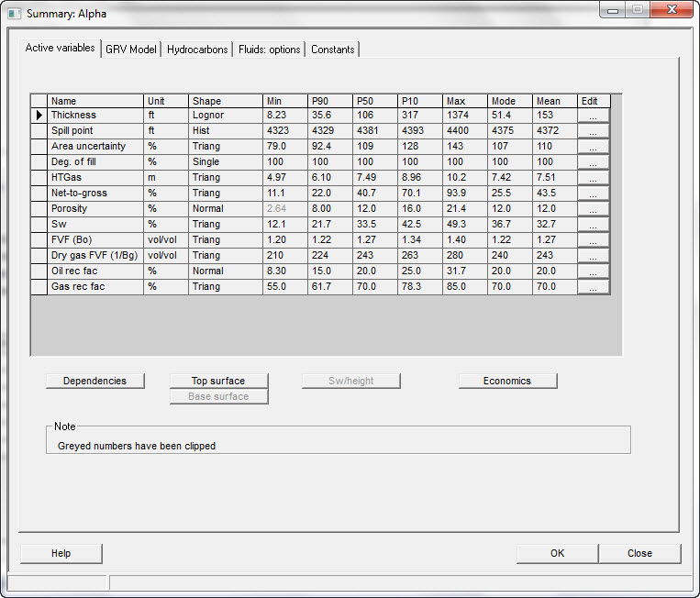This screenshot has width=700, height=598.
Task: Select the 31.7 Oil rec fac max value
Action: 465,271
